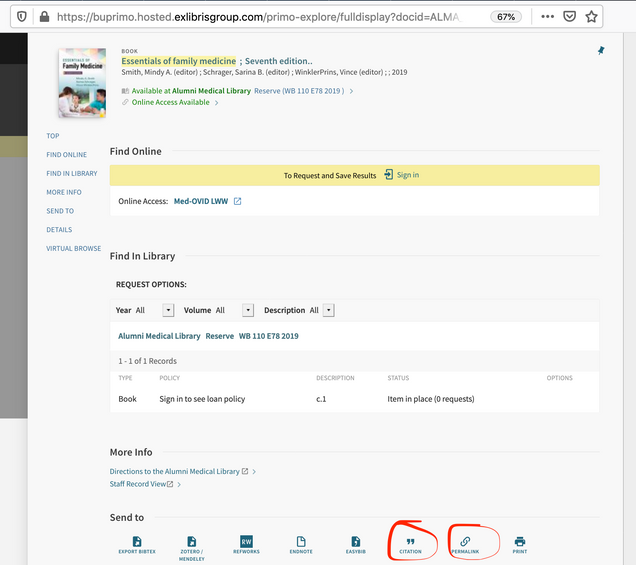Send record to Zotero / Mendeley
The height and width of the screenshot is (565, 636).
tap(191, 542)
